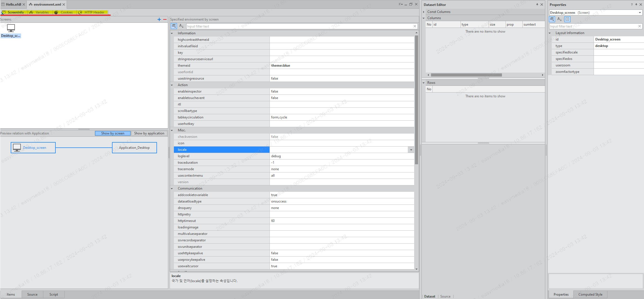Toggle the Show by application view
The width and height of the screenshot is (644, 299).
click(149, 133)
